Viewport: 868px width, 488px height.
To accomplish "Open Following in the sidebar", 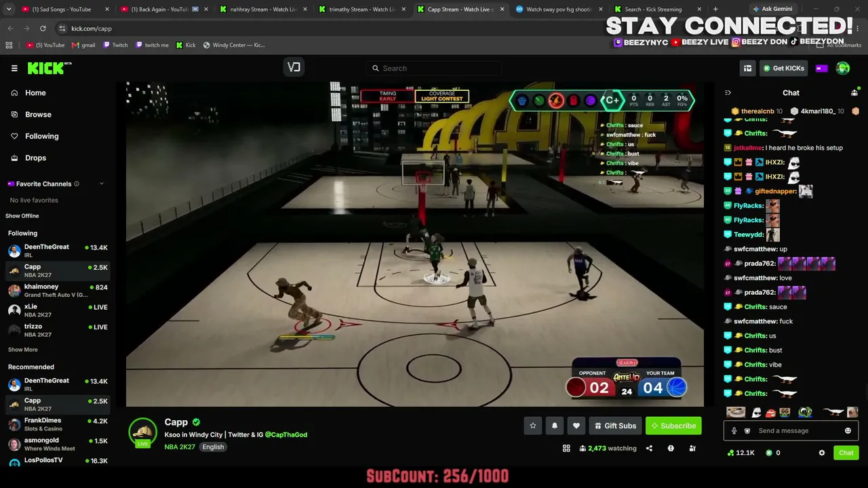I will coord(58,136).
